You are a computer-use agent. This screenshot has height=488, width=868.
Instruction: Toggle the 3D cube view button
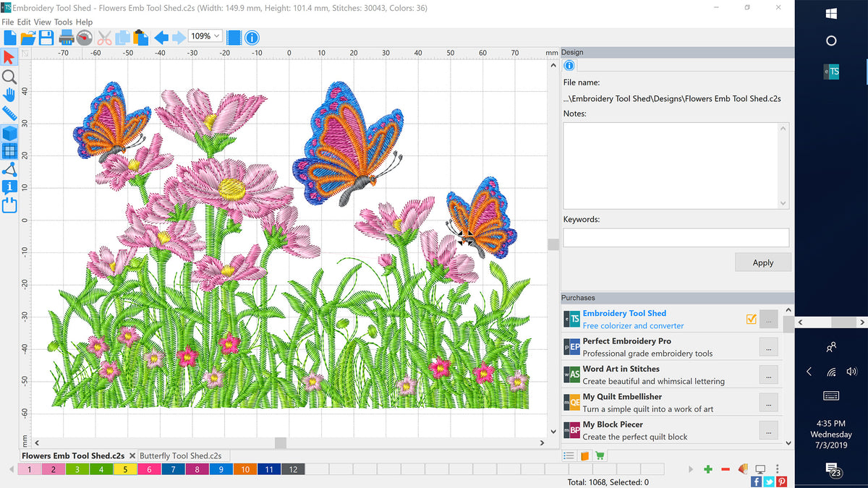9,133
